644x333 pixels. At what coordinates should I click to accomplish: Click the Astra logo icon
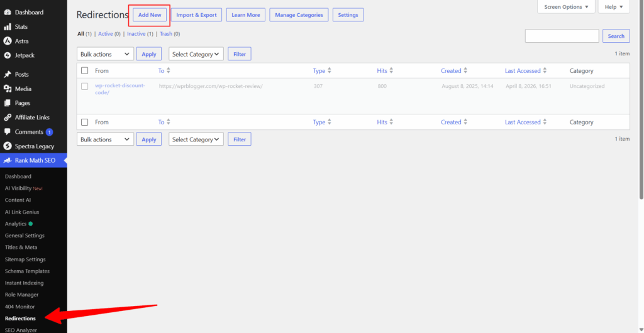[7, 41]
